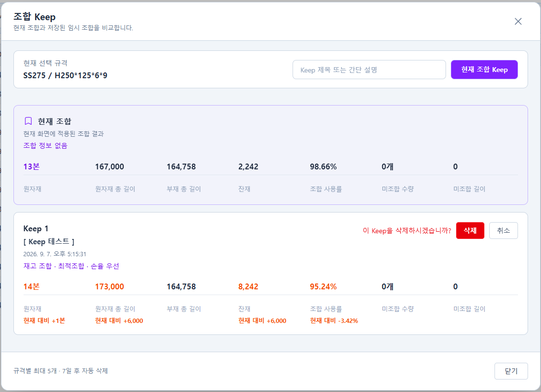Click the 2,242 잔재 value
Screen dimensions: 541x392
click(x=248, y=166)
